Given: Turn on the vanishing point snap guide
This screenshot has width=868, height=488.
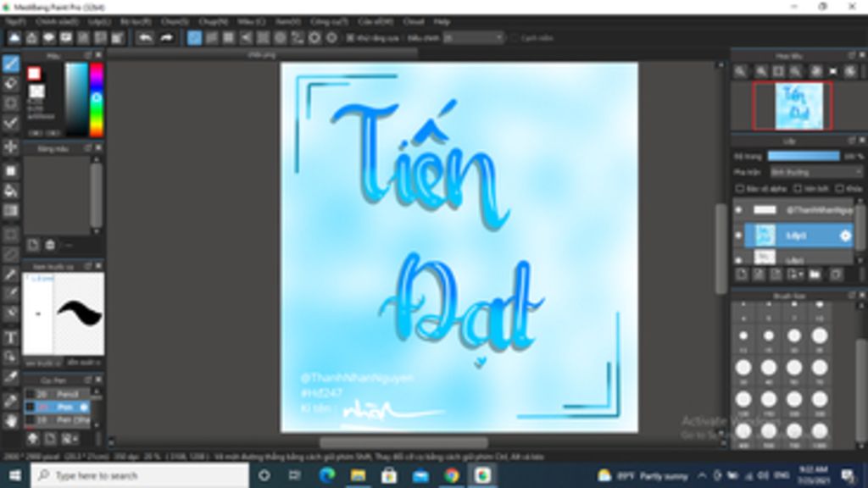Looking at the screenshot, I should [x=245, y=37].
